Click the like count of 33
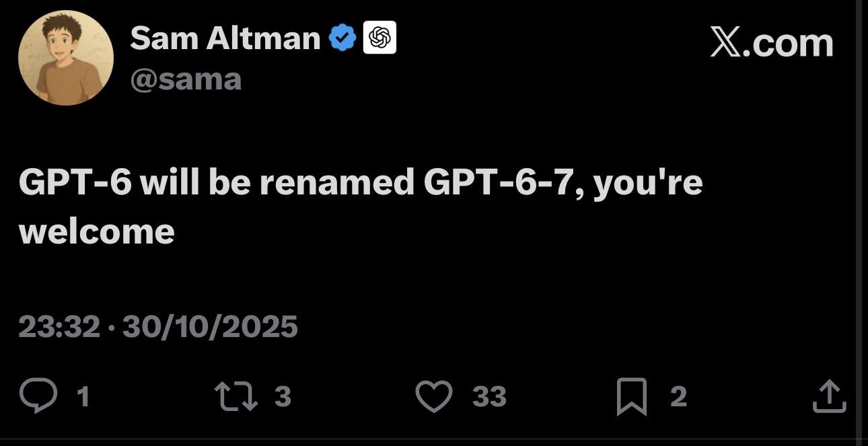The height and width of the screenshot is (446, 868). (489, 396)
